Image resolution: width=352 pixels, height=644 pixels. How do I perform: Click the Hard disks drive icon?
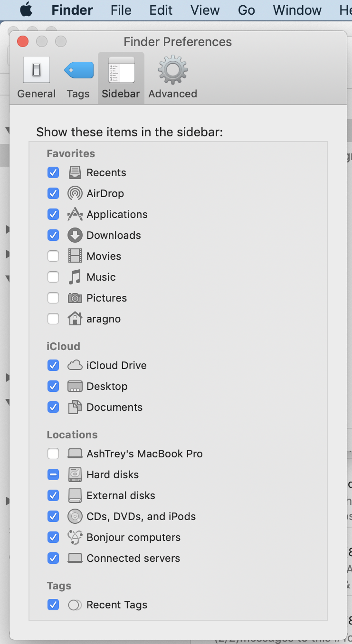[x=75, y=474]
